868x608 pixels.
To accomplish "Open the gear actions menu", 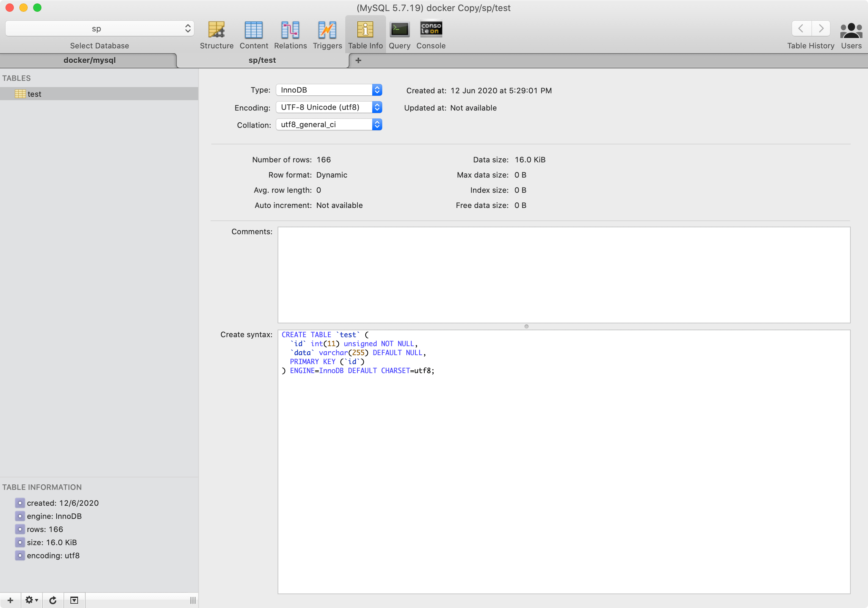I will point(31,600).
